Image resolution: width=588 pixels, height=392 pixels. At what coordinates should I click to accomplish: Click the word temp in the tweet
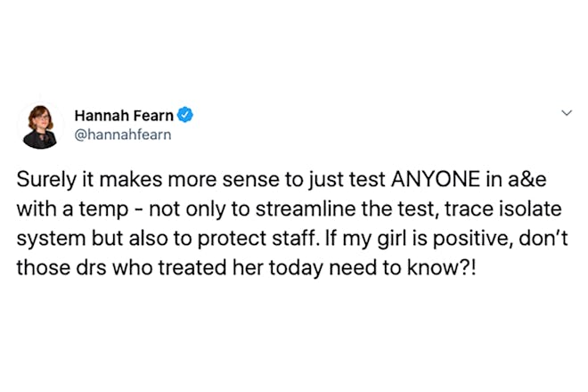(103, 210)
